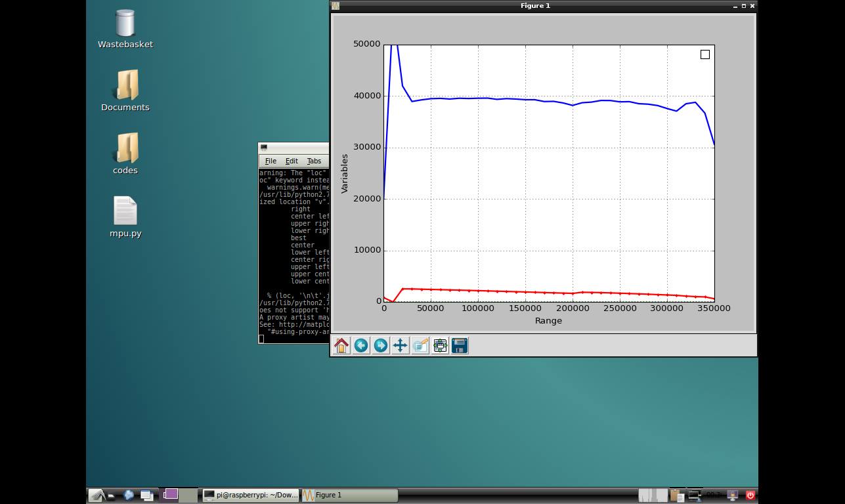The image size is (845, 504).
Task: Open File menu in terminal window
Action: click(x=271, y=161)
